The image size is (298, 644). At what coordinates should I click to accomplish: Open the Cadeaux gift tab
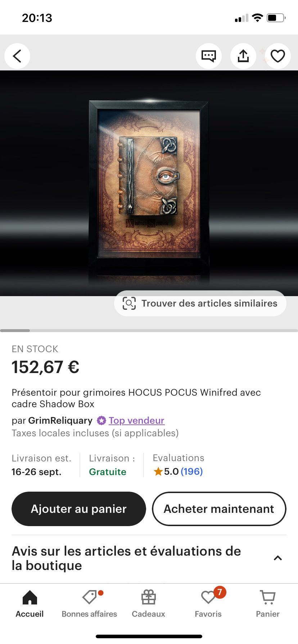[x=149, y=604]
